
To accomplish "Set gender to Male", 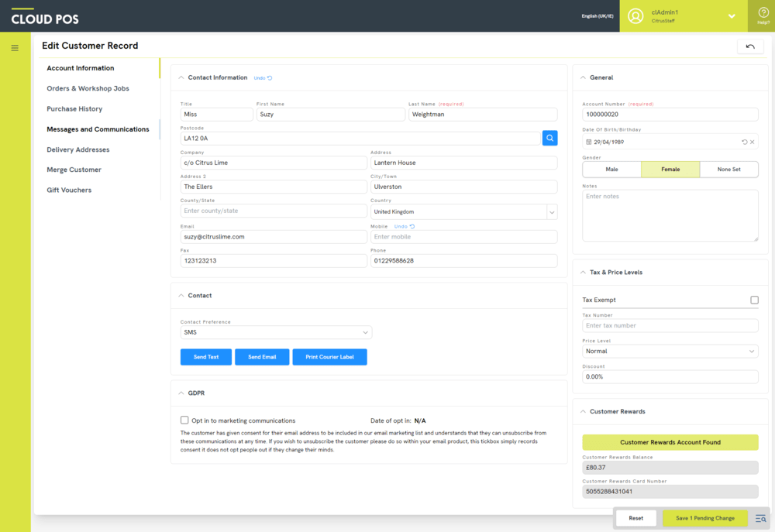I will [x=612, y=170].
